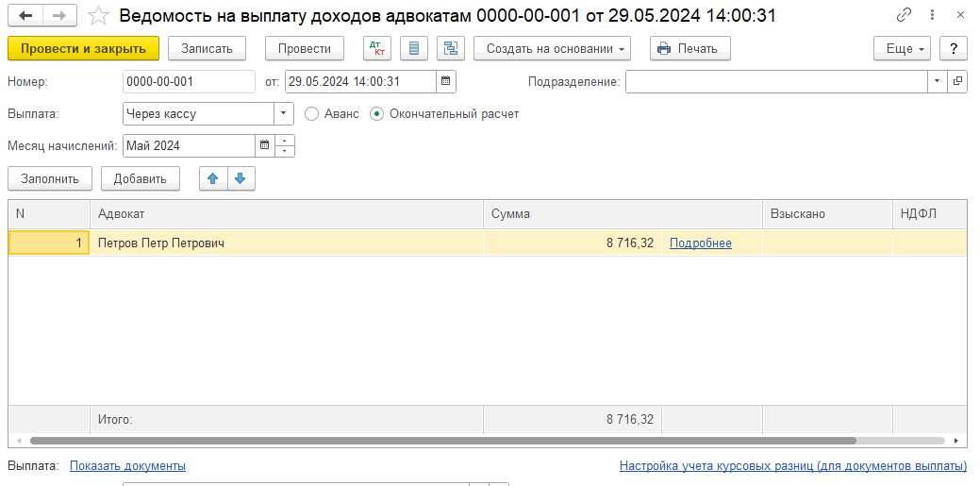Select the Аванс radio button
This screenshot has height=486, width=980.
tap(312, 114)
